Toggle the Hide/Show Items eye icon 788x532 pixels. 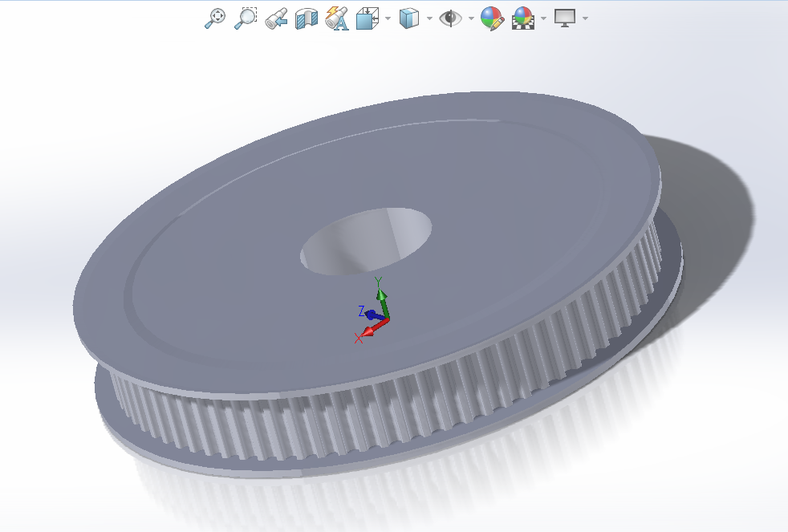[450, 18]
